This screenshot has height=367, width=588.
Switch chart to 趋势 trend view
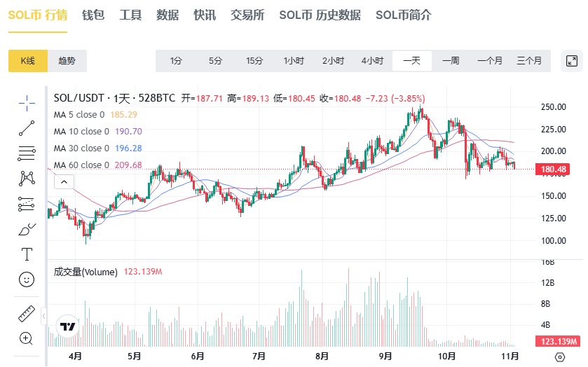[67, 61]
